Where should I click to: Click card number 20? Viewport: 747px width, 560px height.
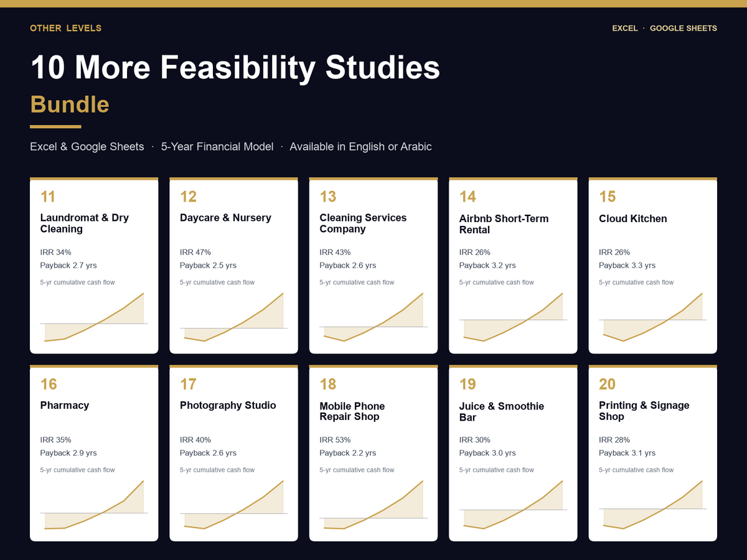pos(608,384)
